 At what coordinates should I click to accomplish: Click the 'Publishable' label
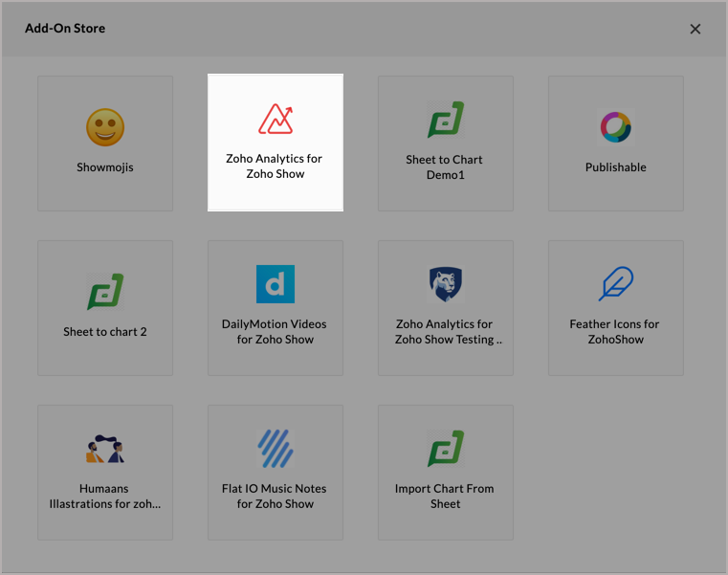(616, 167)
